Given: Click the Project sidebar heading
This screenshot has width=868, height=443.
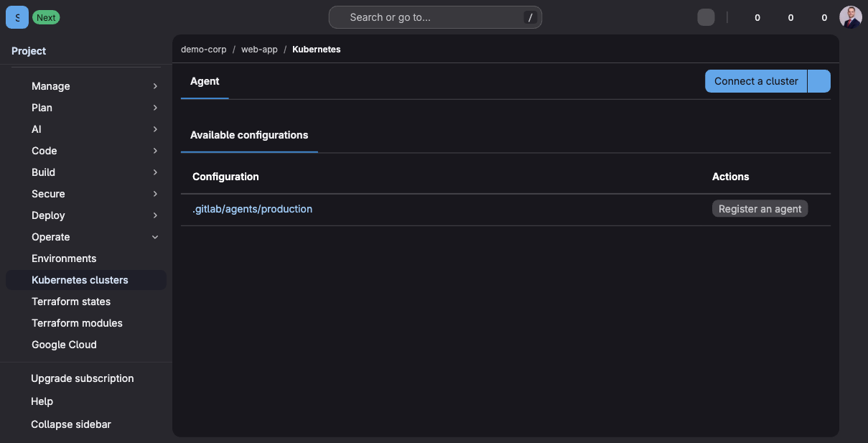Looking at the screenshot, I should coord(29,51).
